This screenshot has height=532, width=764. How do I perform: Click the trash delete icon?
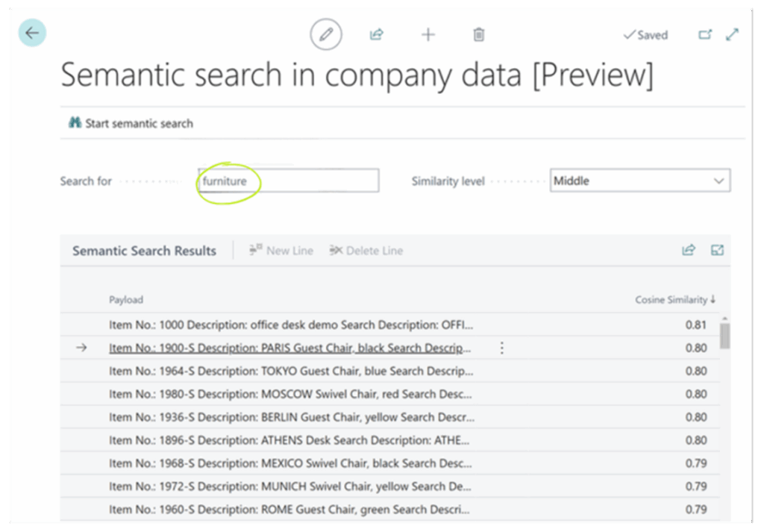pos(479,34)
